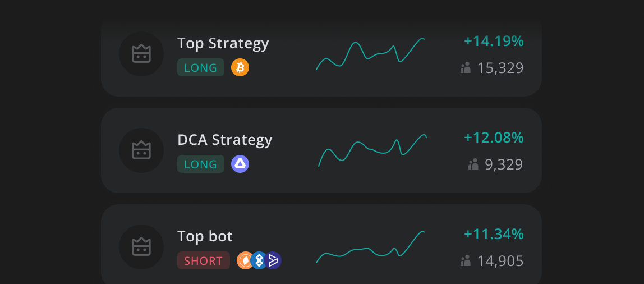Click the SHORT tag on Top bot
The width and height of the screenshot is (644, 284).
[204, 260]
